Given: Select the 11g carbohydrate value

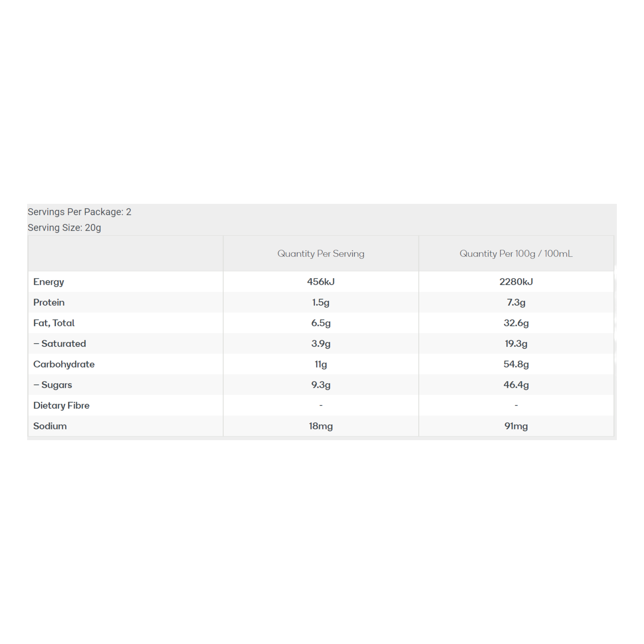Looking at the screenshot, I should 321,364.
